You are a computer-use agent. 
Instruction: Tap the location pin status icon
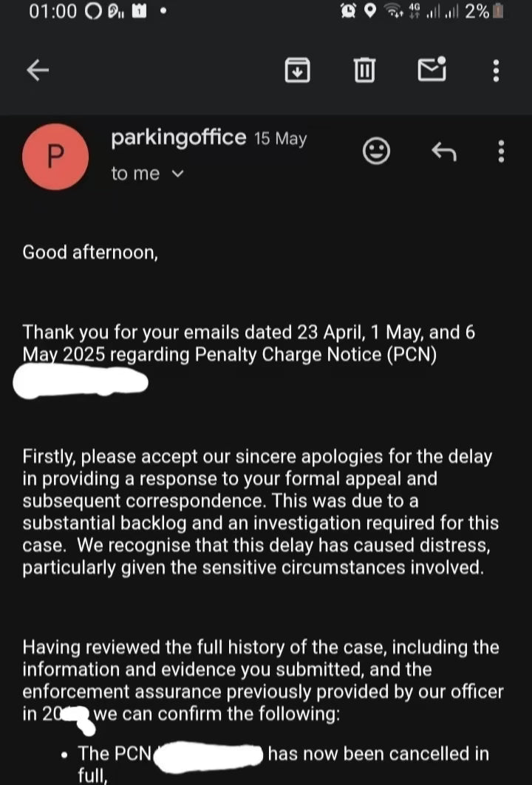370,13
